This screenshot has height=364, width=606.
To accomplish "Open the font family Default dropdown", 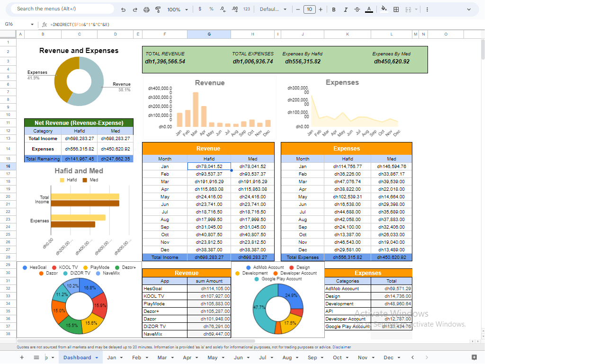I will [272, 9].
